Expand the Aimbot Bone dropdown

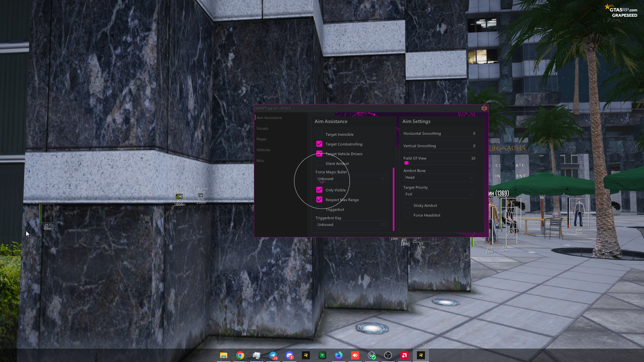click(x=439, y=178)
